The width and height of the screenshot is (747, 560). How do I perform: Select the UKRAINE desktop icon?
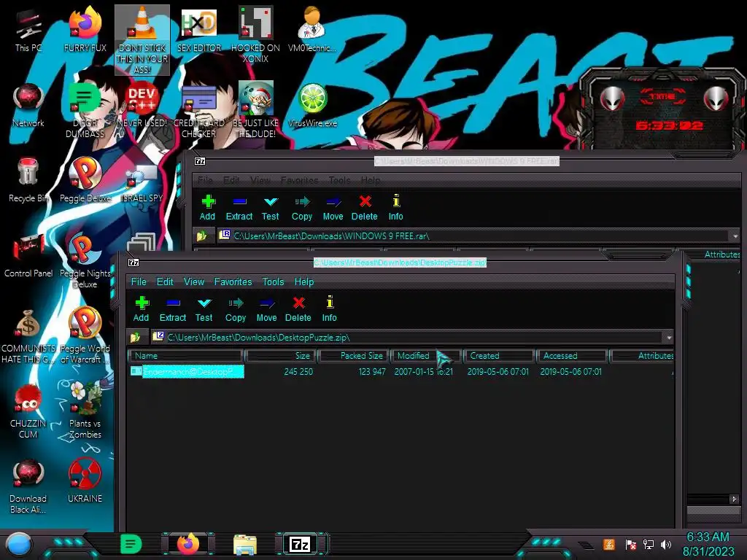coord(85,481)
